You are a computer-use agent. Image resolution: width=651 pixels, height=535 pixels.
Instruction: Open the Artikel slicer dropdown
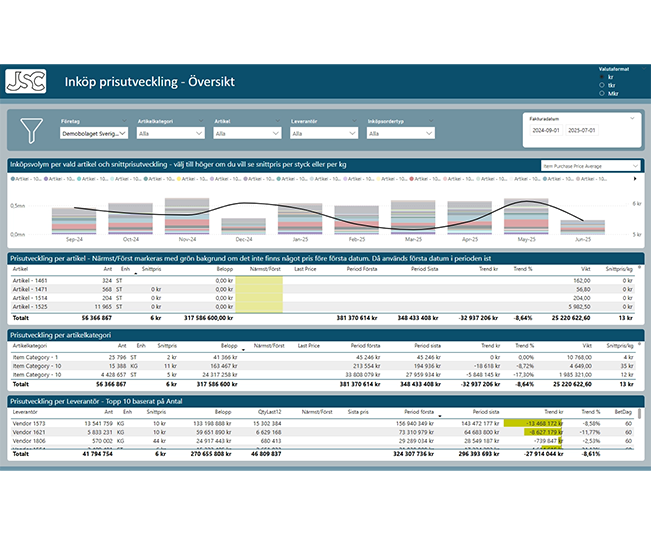pyautogui.click(x=247, y=133)
